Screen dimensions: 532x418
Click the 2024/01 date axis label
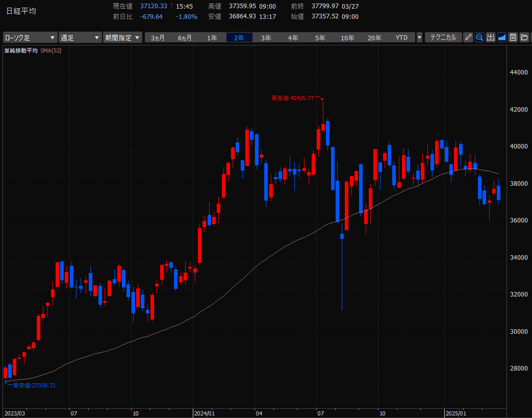205,413
